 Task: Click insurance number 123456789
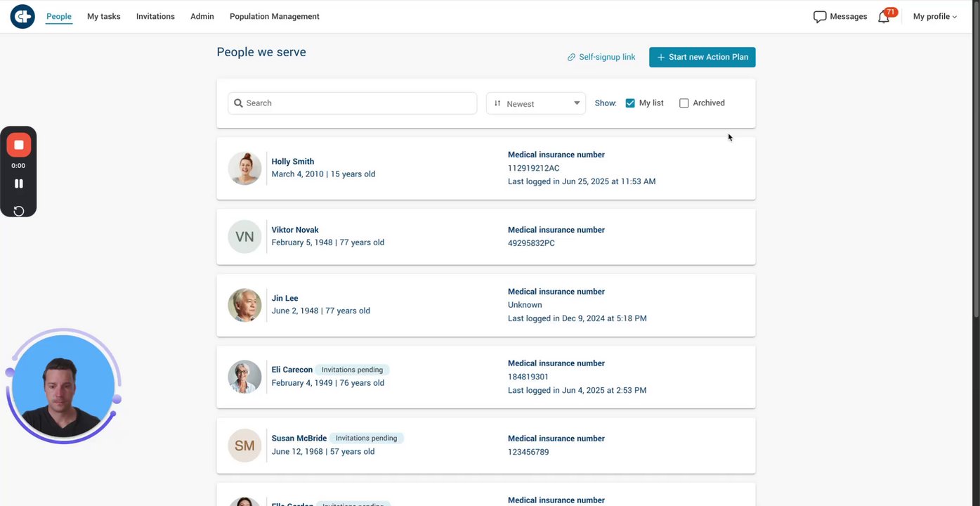528,452
